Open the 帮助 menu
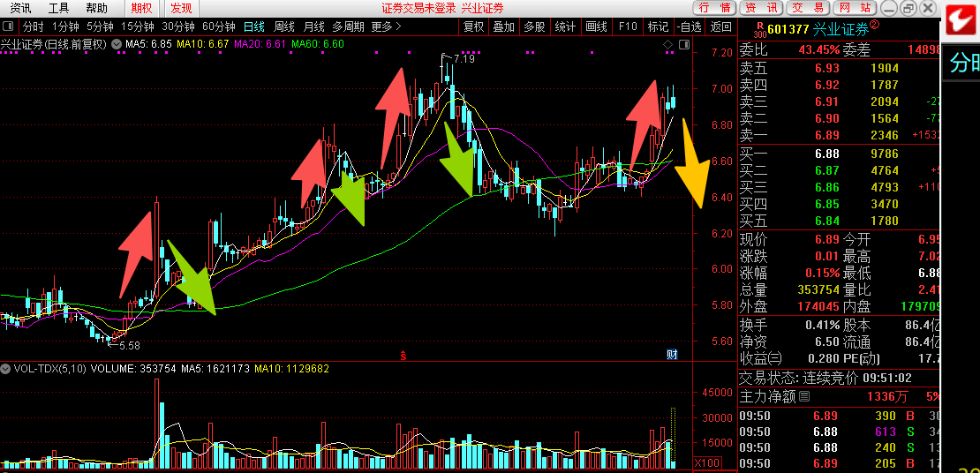This screenshot has height=473, width=980. (97, 8)
